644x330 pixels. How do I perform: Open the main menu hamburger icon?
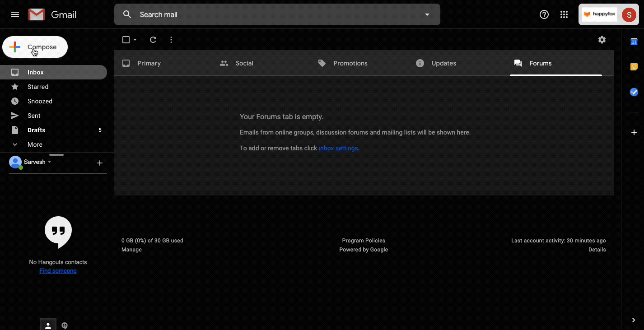(x=15, y=14)
